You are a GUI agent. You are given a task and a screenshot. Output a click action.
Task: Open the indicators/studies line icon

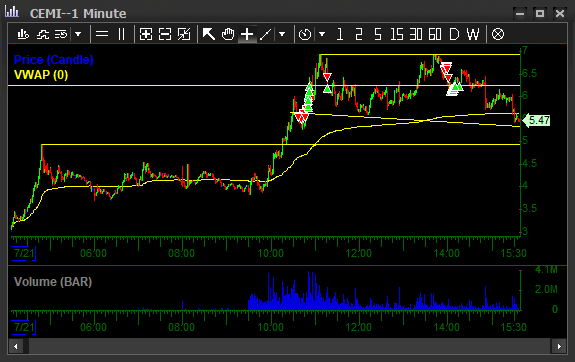point(43,34)
